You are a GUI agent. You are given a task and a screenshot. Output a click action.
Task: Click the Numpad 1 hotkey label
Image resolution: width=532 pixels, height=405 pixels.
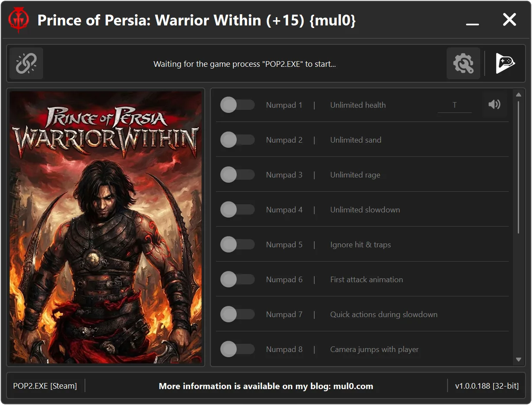[x=284, y=105]
